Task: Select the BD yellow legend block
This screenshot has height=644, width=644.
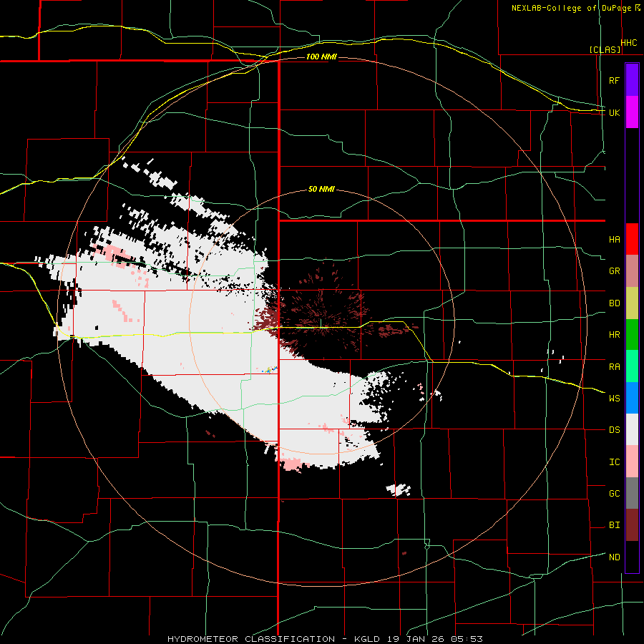Action: click(x=632, y=303)
